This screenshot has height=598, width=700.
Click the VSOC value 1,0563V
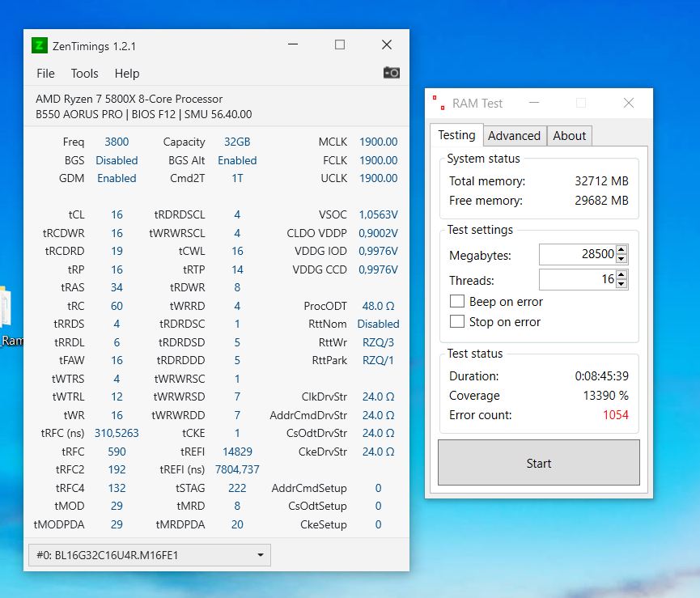(x=378, y=214)
